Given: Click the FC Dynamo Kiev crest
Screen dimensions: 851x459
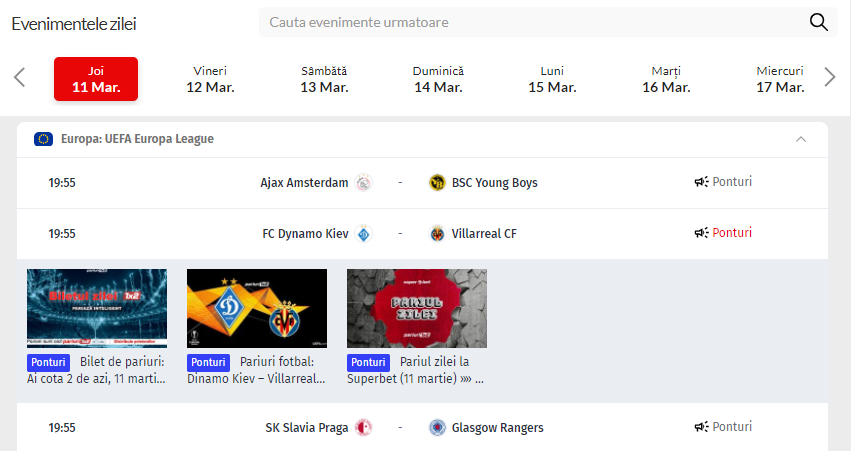Looking at the screenshot, I should tap(364, 234).
